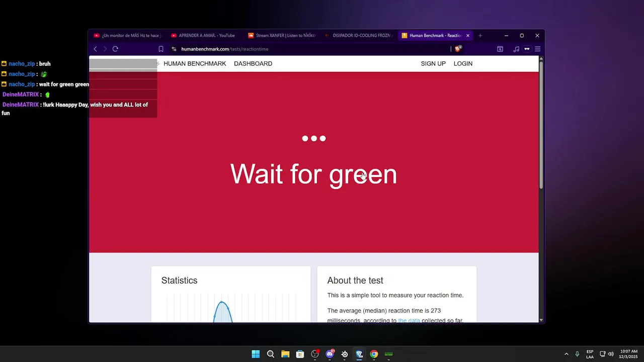Show hidden system tray icons
Screen dimensions: 644x362
tap(566, 354)
